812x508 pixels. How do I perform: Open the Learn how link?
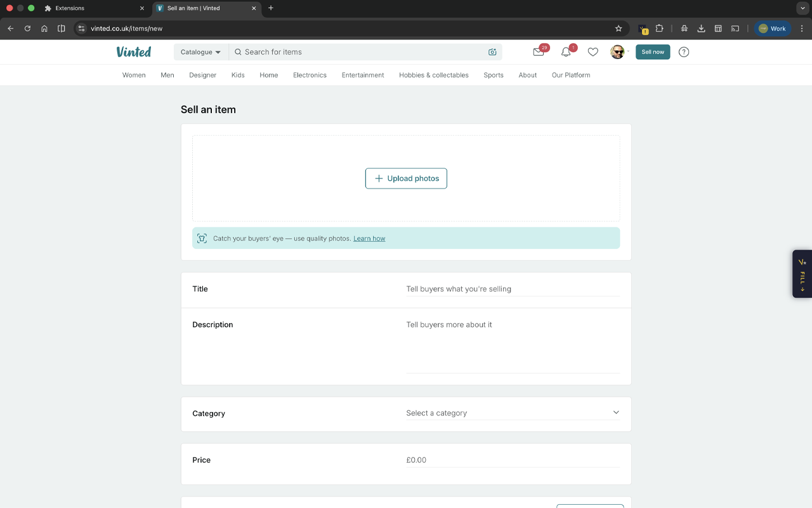(x=369, y=238)
